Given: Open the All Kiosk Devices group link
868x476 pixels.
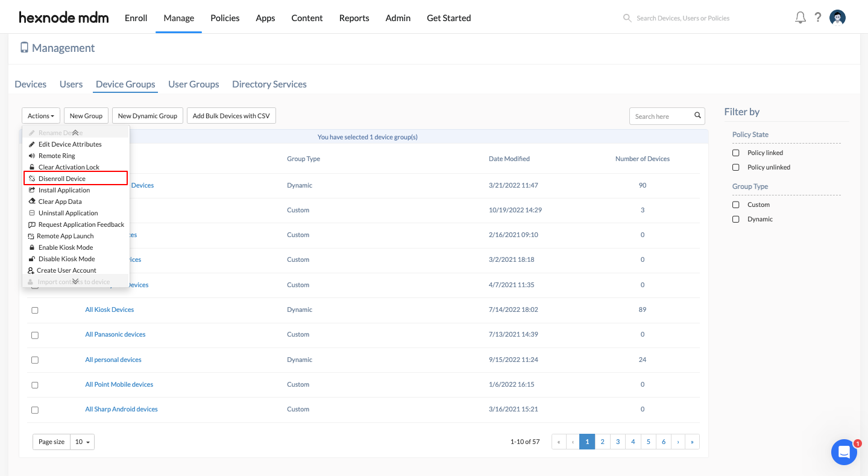Looking at the screenshot, I should [110, 309].
